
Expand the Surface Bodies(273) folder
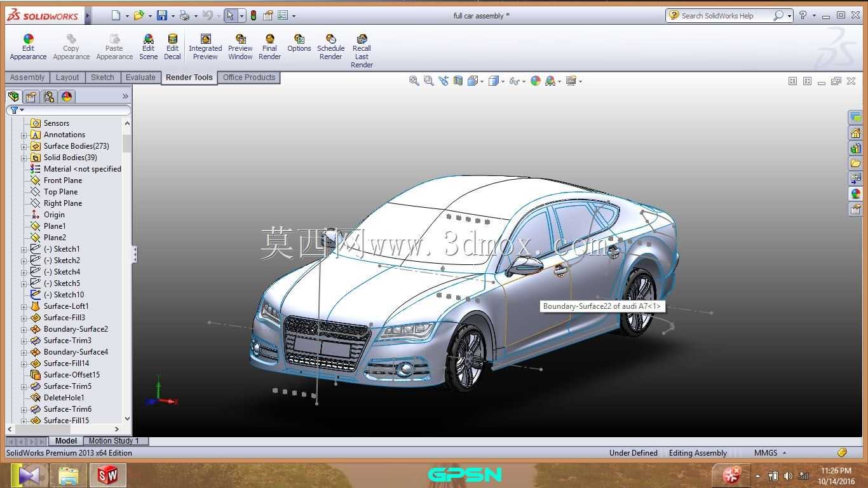tap(24, 146)
